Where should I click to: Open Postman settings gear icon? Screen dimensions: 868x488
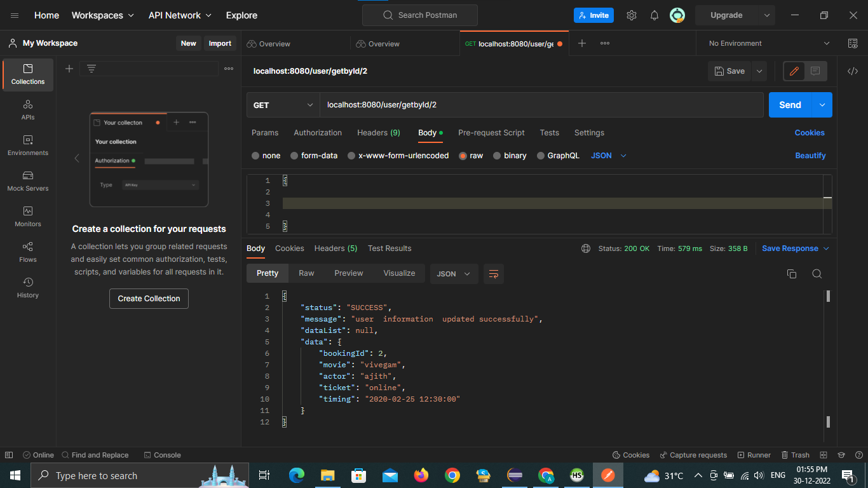[632, 15]
